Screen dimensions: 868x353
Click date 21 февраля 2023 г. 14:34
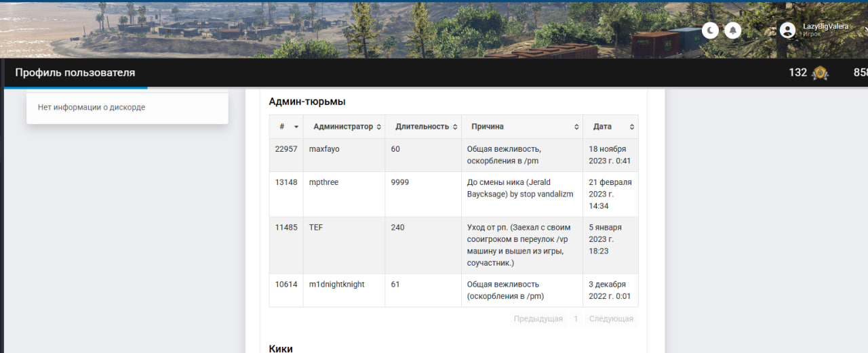[x=610, y=194]
